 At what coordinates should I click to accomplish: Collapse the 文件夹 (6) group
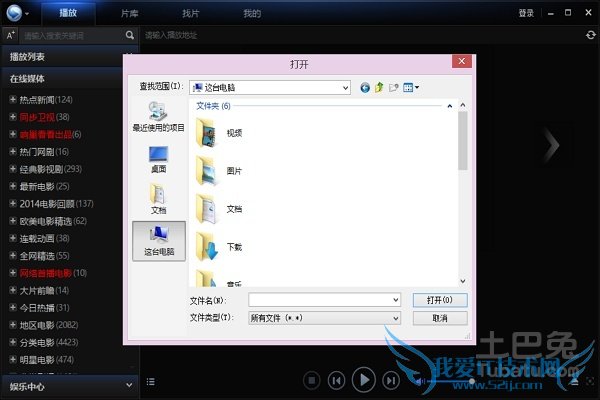coord(450,106)
